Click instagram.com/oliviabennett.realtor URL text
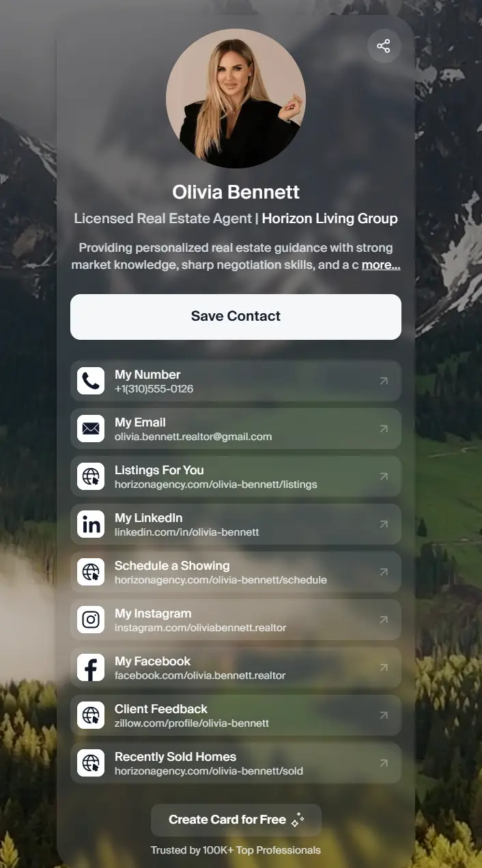This screenshot has height=868, width=482. (201, 628)
